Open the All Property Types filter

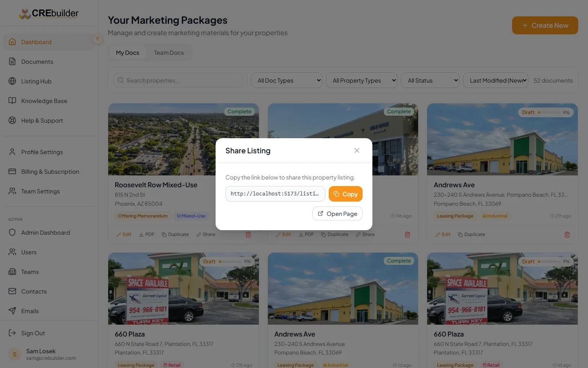tap(362, 80)
